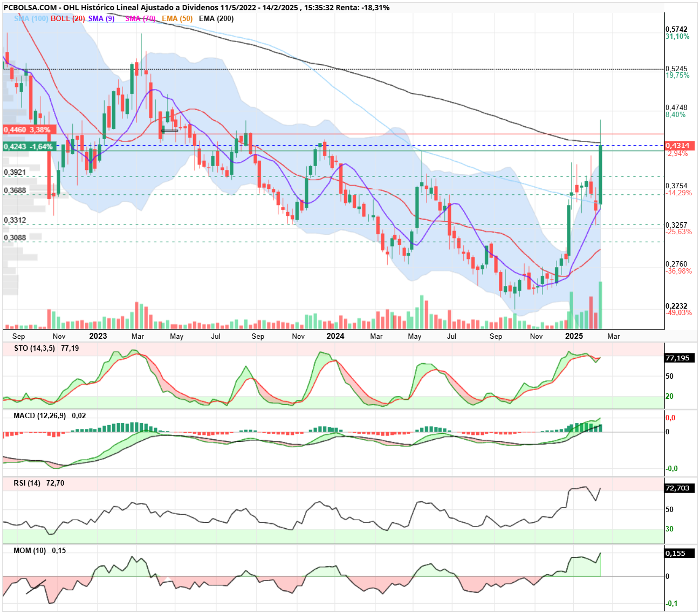The width and height of the screenshot is (700, 614).
Task: Click the SMA (100) legend label
Action: pyautogui.click(x=31, y=18)
